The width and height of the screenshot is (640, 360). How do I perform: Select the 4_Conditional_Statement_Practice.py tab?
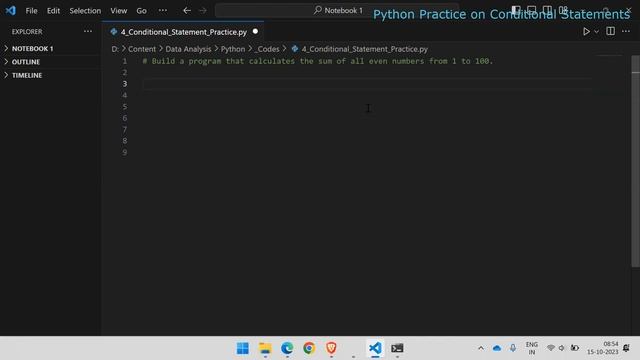tap(184, 32)
